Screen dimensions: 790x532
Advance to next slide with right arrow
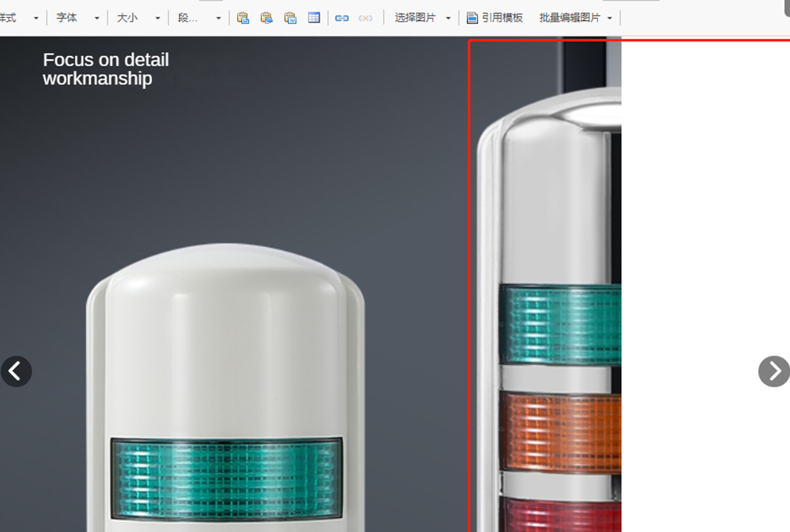pos(774,371)
